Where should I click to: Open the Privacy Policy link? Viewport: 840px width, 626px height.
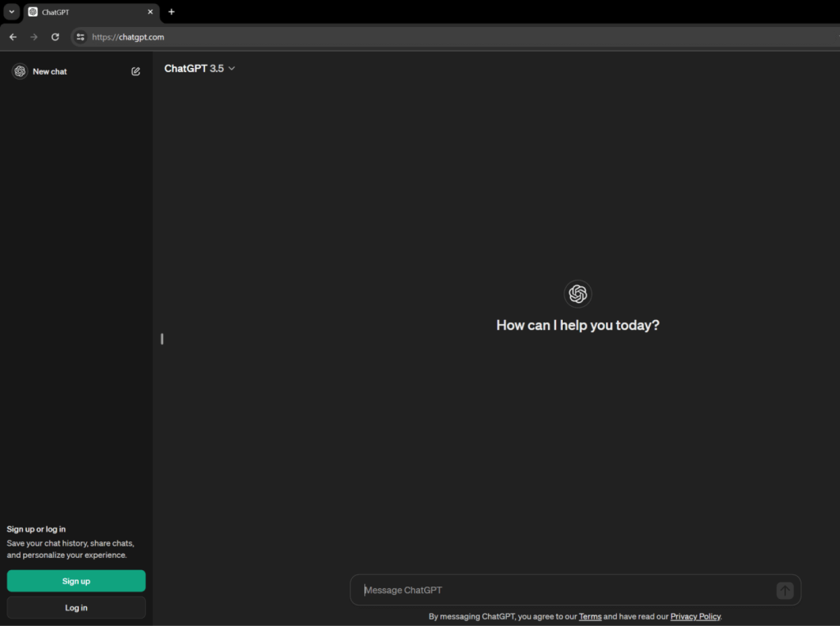pos(696,616)
